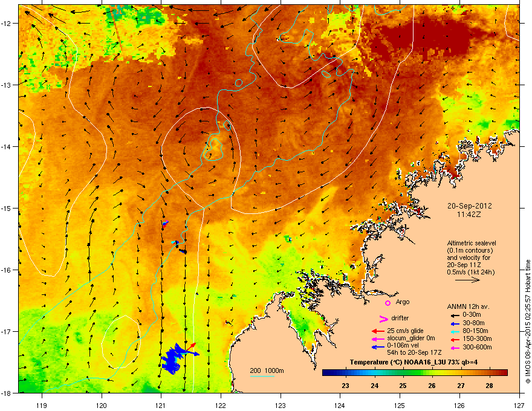Click the blue arrow beside 0-106m vel

378,348
